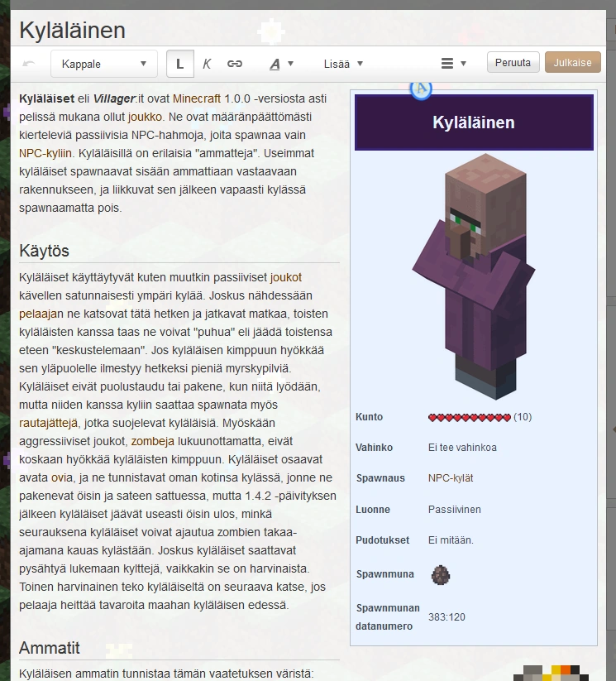
Task: Click the infobox Kyläläinen title header
Action: pyautogui.click(x=474, y=122)
